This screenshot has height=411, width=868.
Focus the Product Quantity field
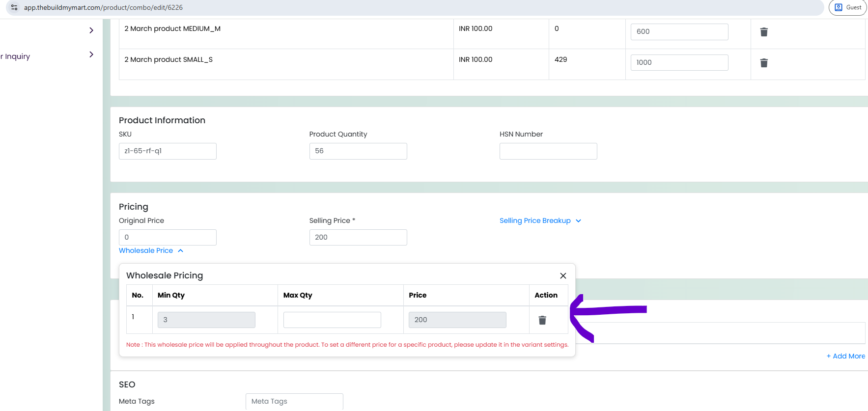358,151
